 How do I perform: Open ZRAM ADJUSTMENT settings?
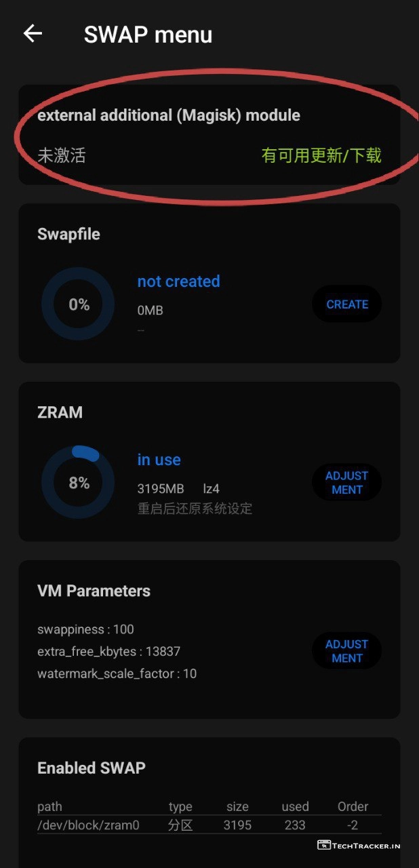click(x=346, y=483)
